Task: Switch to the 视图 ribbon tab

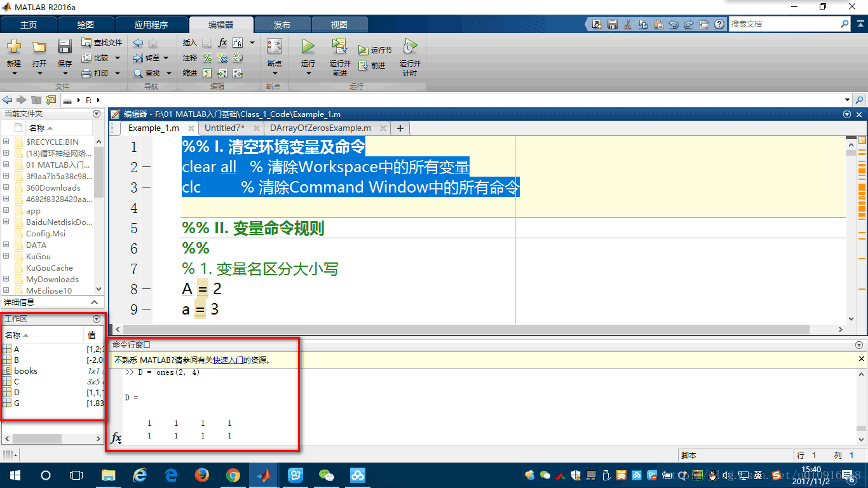Action: tap(339, 25)
